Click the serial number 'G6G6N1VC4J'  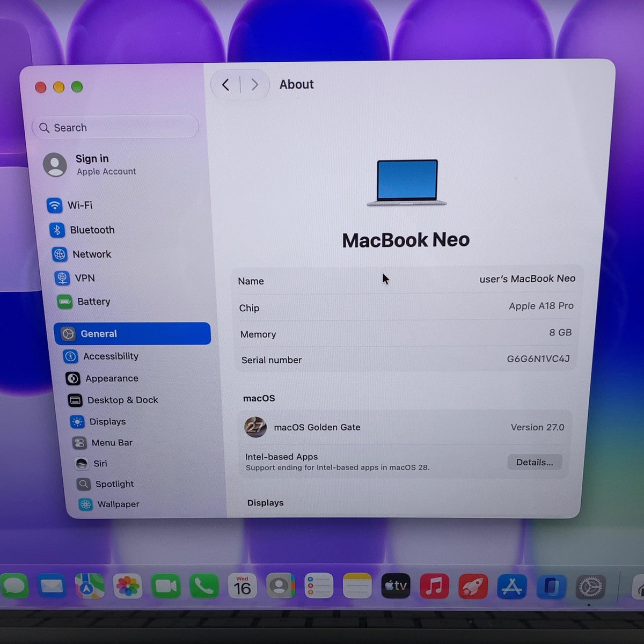point(538,358)
